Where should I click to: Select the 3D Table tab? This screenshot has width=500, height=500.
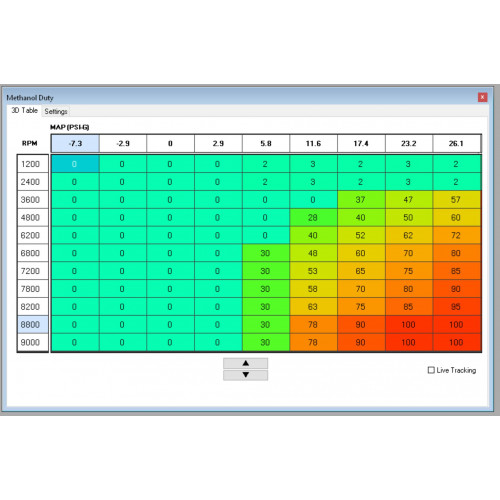point(24,110)
